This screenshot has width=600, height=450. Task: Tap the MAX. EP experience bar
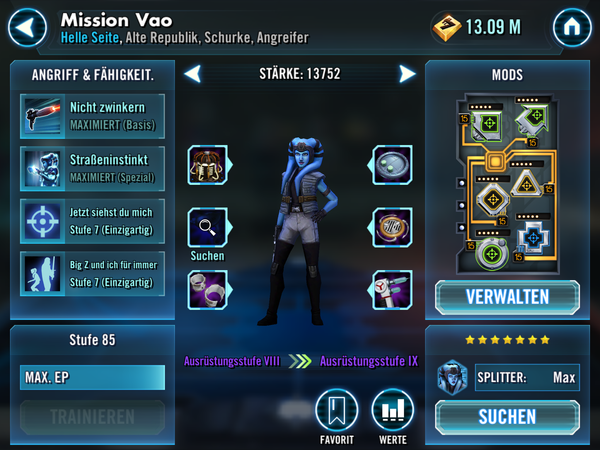(x=92, y=377)
